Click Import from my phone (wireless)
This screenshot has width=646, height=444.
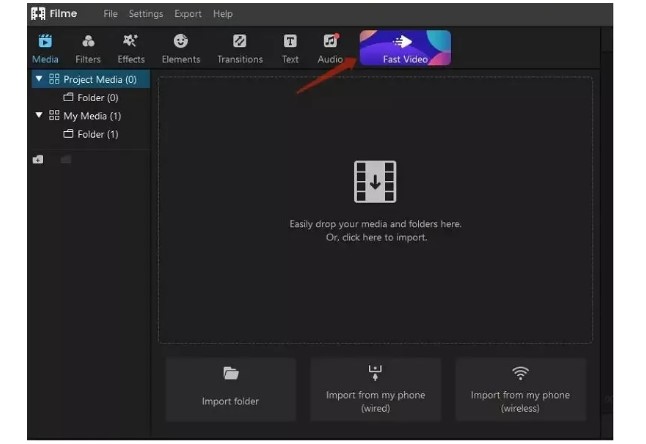coord(520,389)
